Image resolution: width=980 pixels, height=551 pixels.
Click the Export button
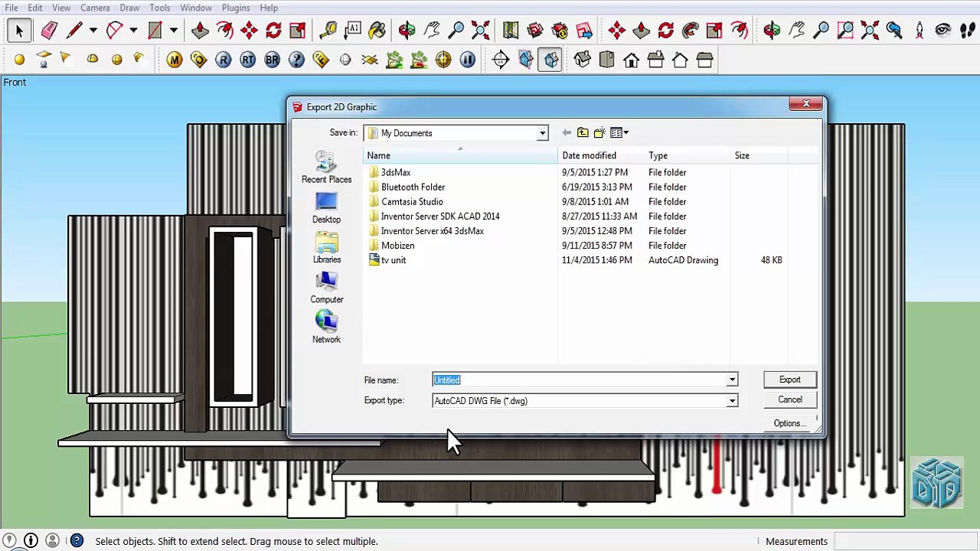tap(789, 380)
